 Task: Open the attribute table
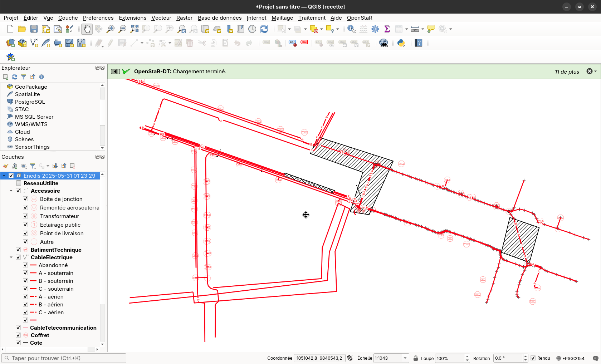[399, 29]
